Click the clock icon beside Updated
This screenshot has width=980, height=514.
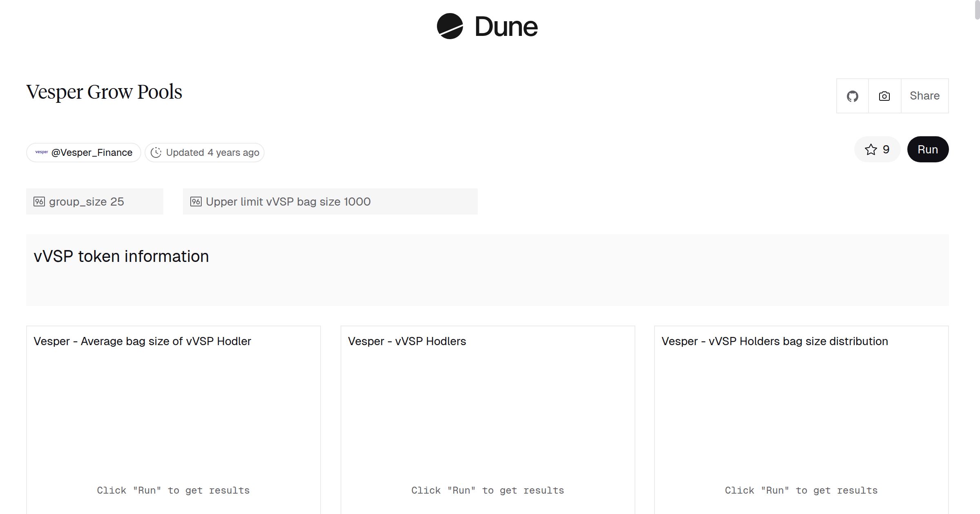click(156, 153)
